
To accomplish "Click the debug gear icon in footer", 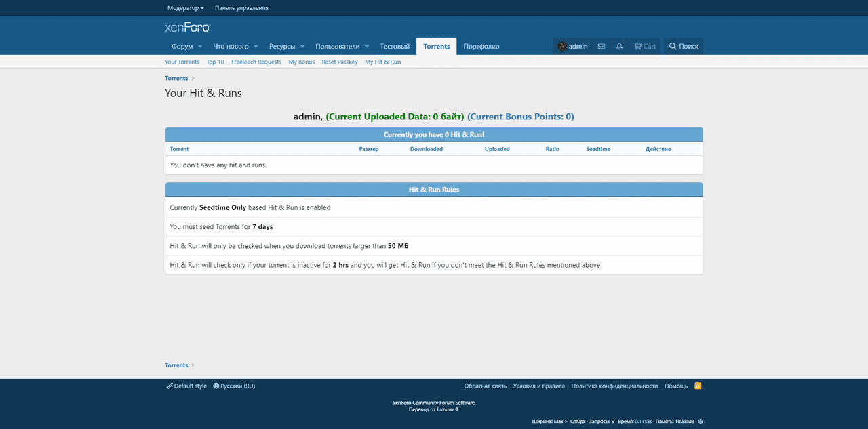I will click(701, 421).
